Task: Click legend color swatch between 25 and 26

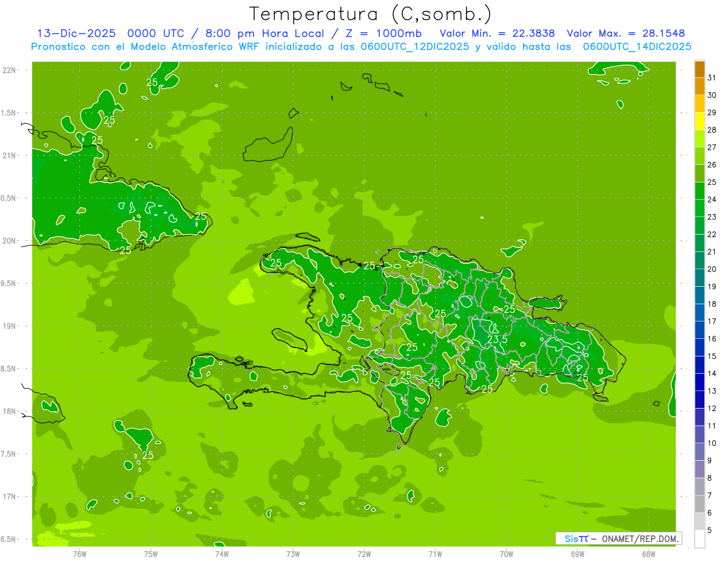Action: 699,173
